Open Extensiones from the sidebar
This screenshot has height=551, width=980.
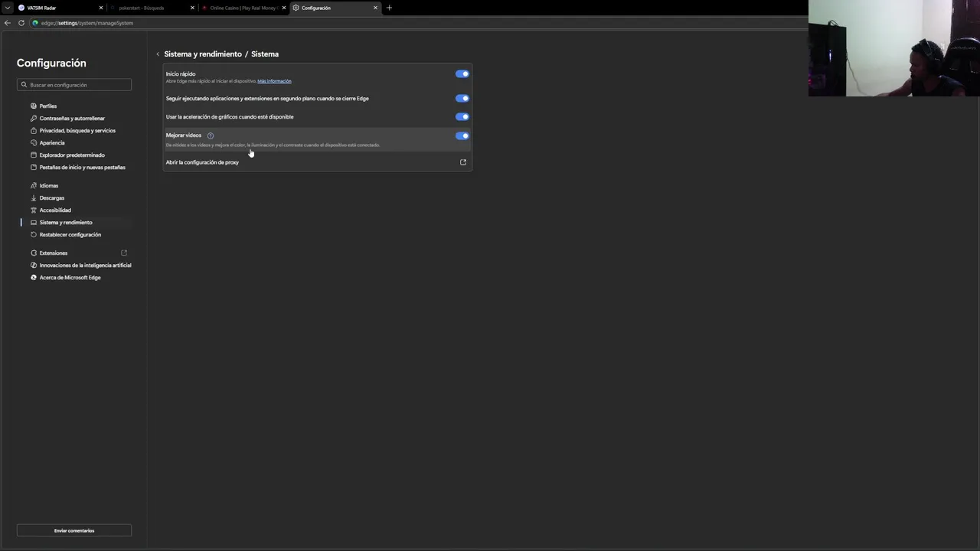75,253
